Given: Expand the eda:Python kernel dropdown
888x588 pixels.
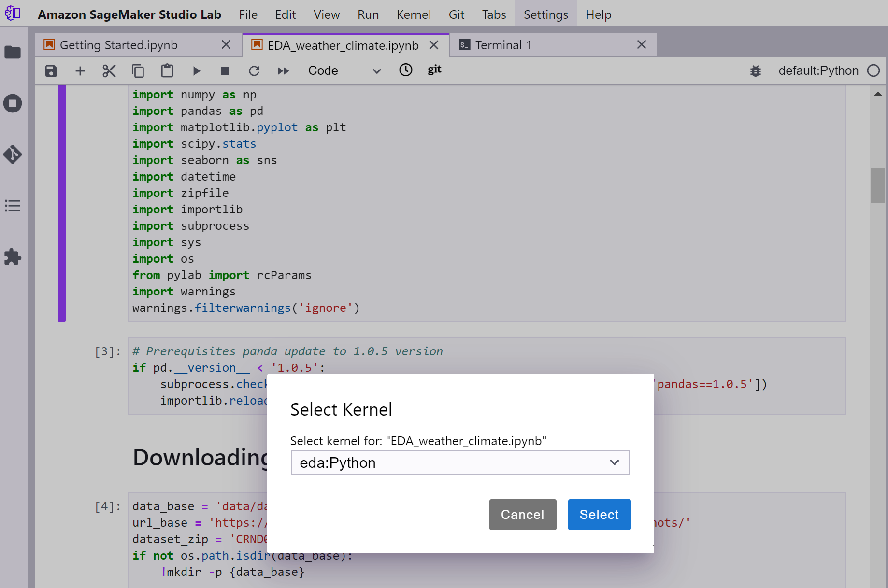Looking at the screenshot, I should click(x=460, y=462).
